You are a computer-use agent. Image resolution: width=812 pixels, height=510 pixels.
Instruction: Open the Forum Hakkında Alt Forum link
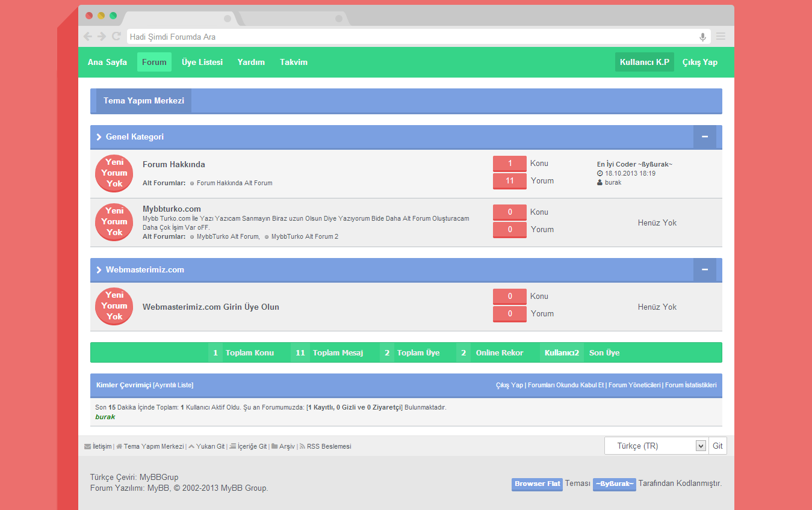point(234,183)
